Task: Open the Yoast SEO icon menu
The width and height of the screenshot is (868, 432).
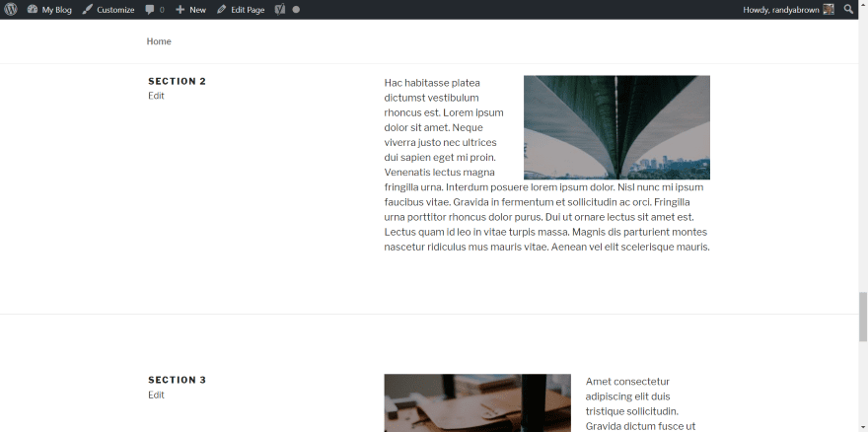Action: (280, 10)
